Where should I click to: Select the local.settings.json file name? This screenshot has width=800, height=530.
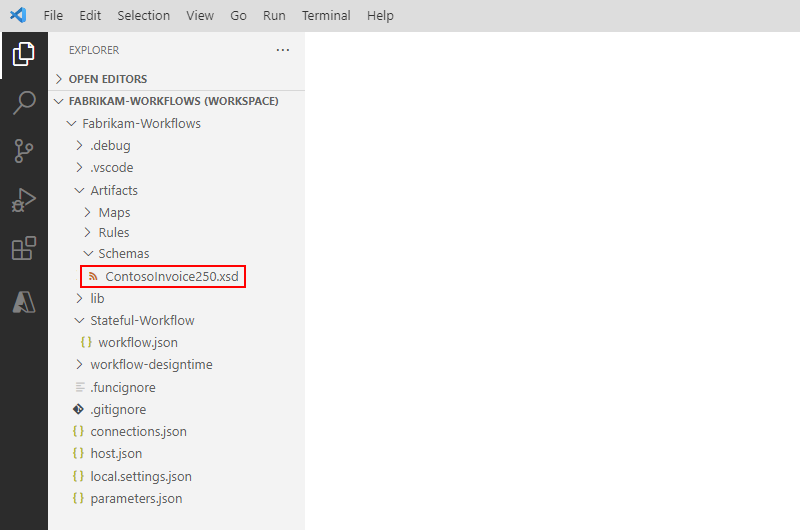(141, 476)
